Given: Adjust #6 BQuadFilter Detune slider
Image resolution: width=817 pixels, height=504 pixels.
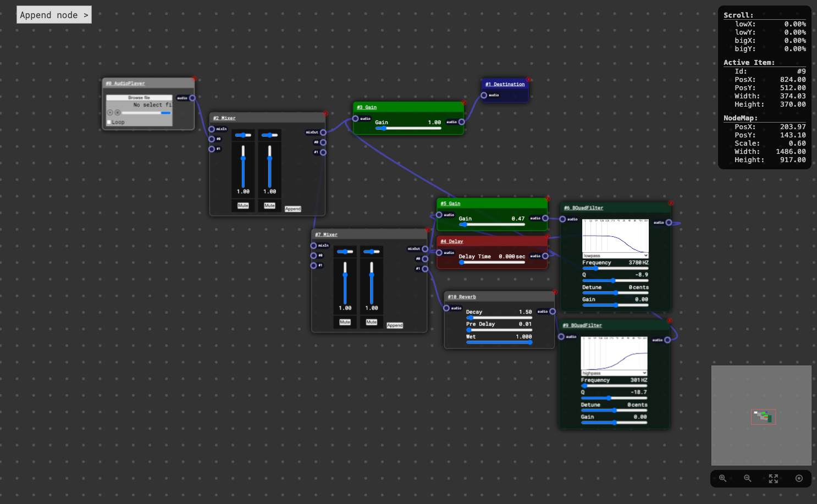Looking at the screenshot, I should click(x=615, y=293).
